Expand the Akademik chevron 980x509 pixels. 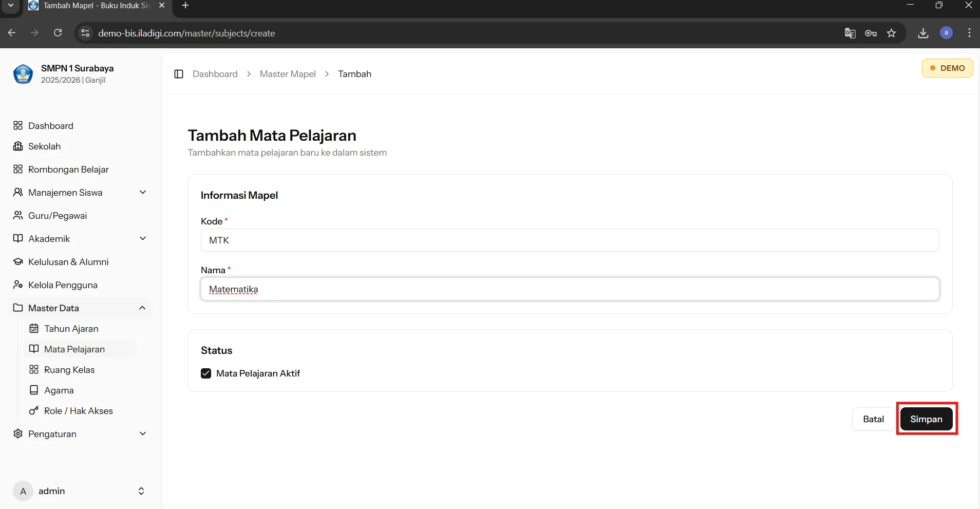143,238
